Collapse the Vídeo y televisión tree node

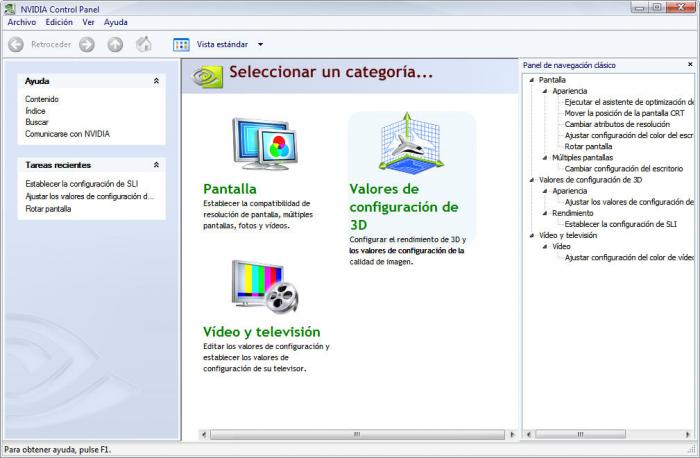(531, 235)
